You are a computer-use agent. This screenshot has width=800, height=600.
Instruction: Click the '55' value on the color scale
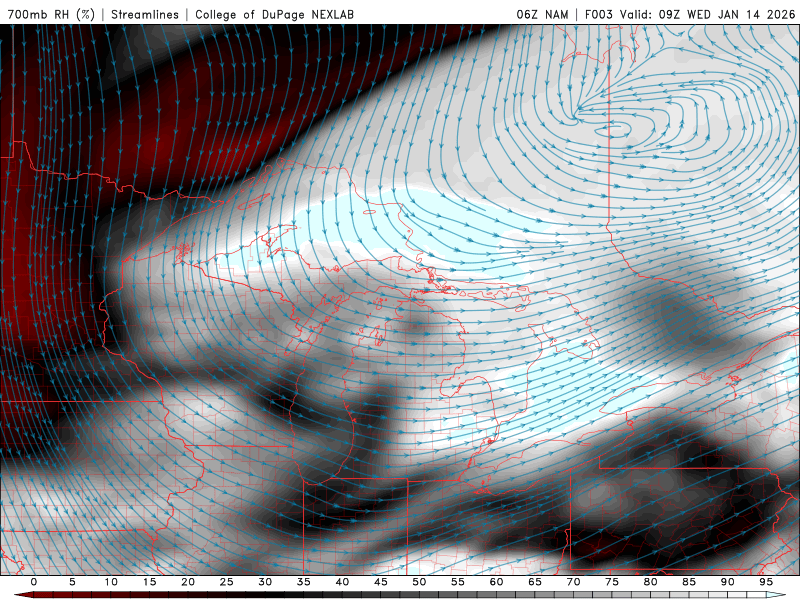click(x=458, y=582)
